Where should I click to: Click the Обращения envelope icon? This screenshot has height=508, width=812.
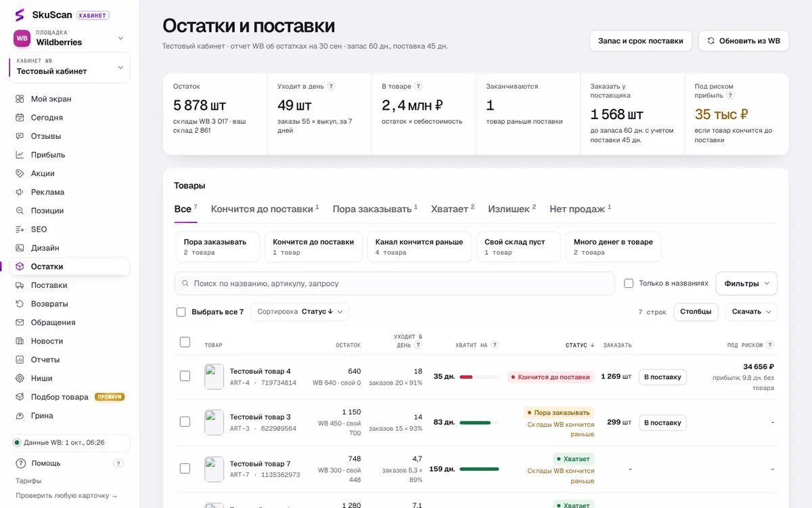pyautogui.click(x=20, y=322)
